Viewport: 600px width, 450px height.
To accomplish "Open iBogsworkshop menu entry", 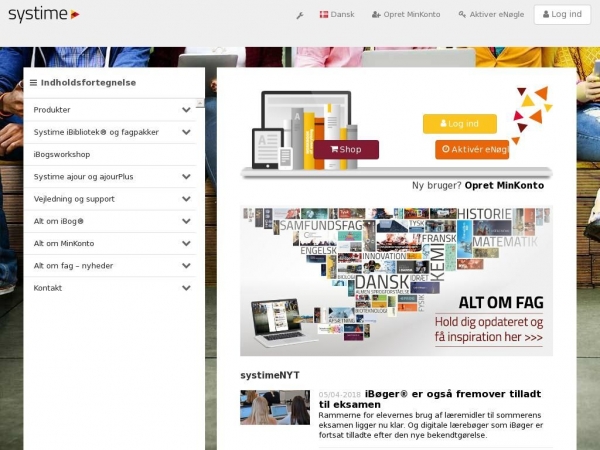I will coord(110,154).
